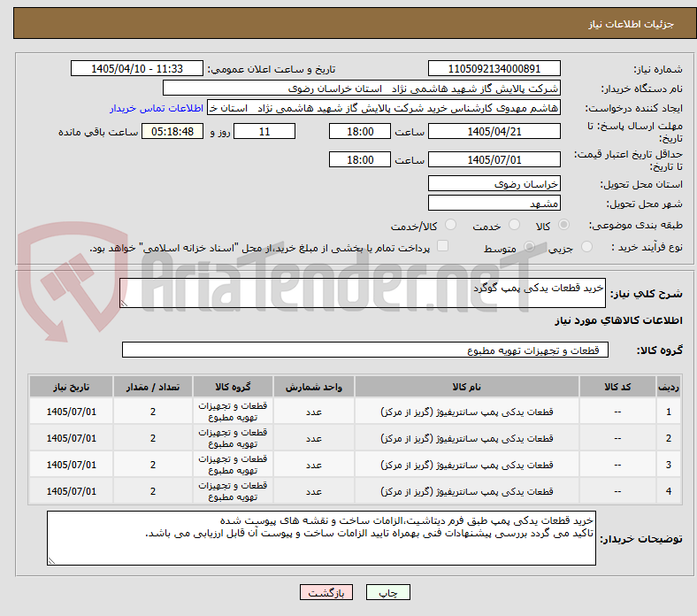Click the item name in row 1
This screenshot has width=697, height=616.
pos(467,412)
